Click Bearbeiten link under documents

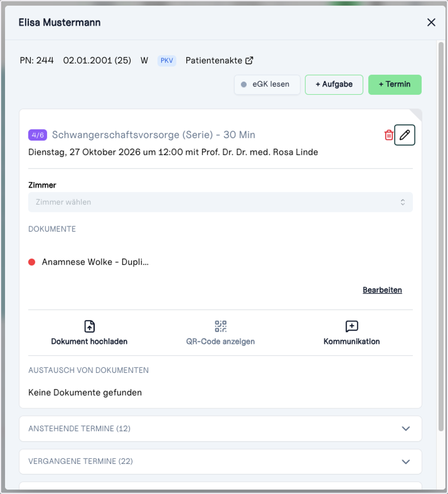[382, 290]
